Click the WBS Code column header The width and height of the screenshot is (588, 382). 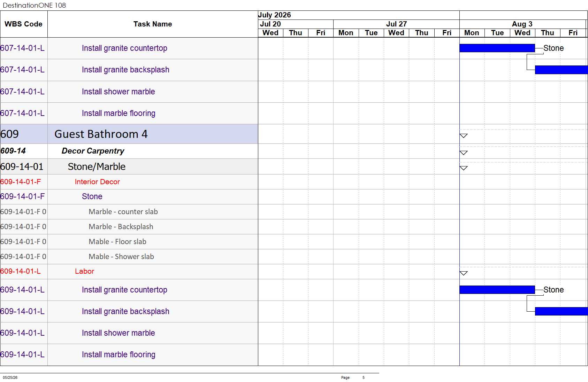coord(24,24)
